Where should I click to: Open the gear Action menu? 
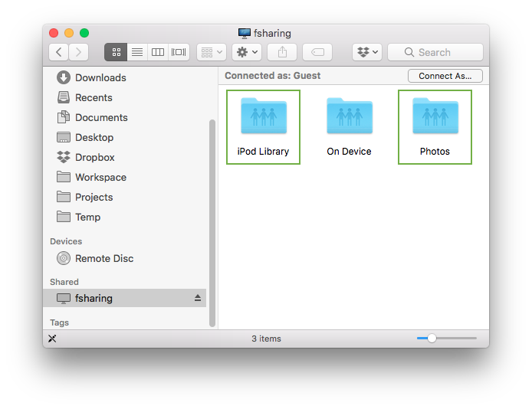pos(247,52)
